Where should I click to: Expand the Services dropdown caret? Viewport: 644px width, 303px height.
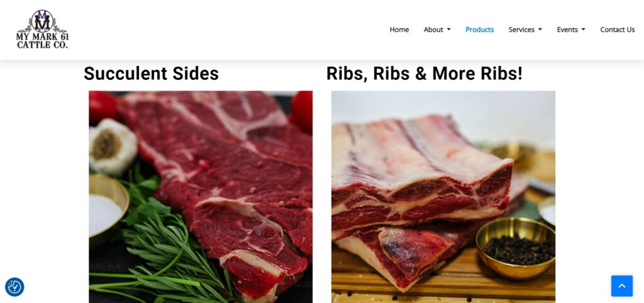pos(540,30)
